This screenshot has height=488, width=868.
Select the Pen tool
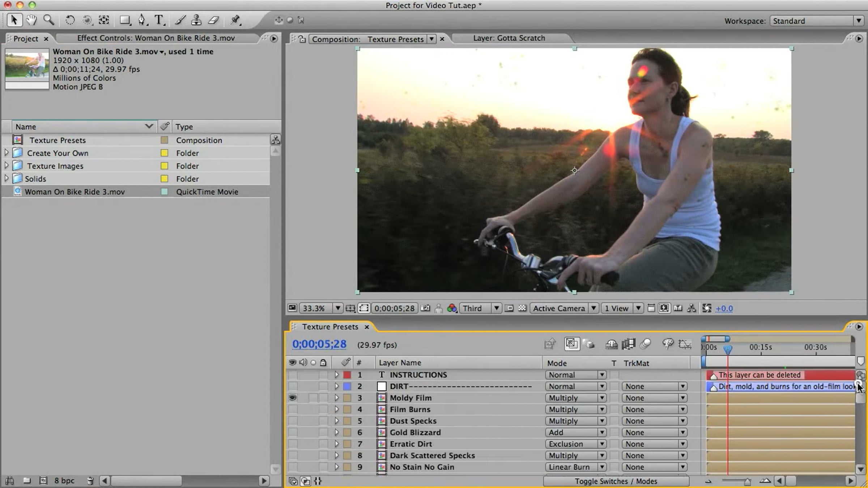tap(141, 20)
